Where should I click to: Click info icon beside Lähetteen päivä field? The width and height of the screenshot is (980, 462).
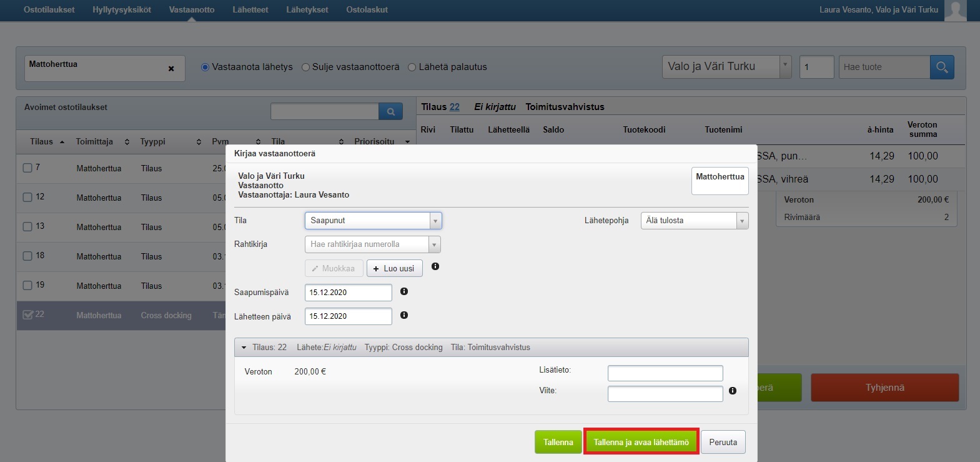click(x=404, y=315)
